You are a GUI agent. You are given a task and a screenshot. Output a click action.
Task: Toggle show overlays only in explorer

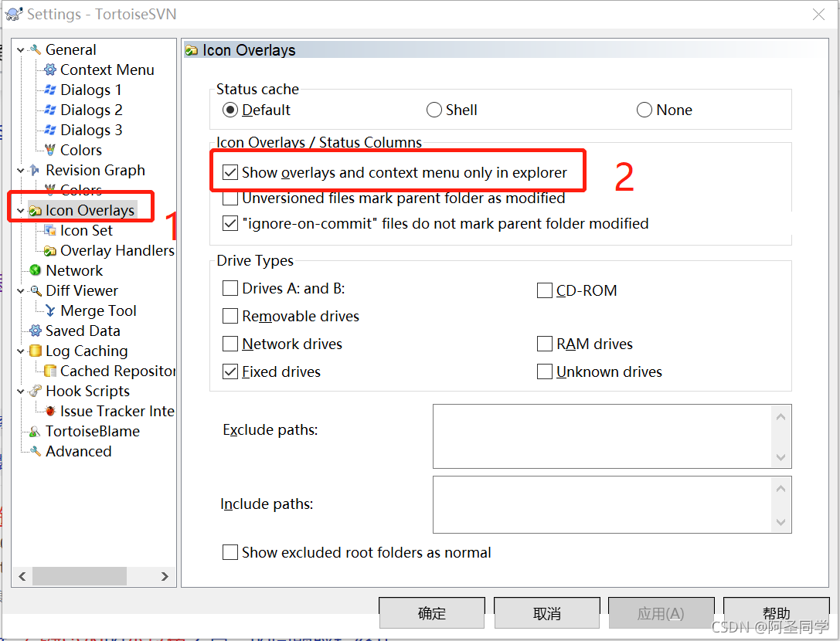[230, 172]
